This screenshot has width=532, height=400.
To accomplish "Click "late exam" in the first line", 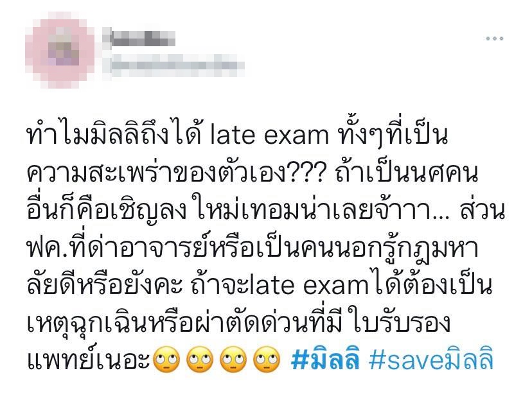I will (269, 135).
